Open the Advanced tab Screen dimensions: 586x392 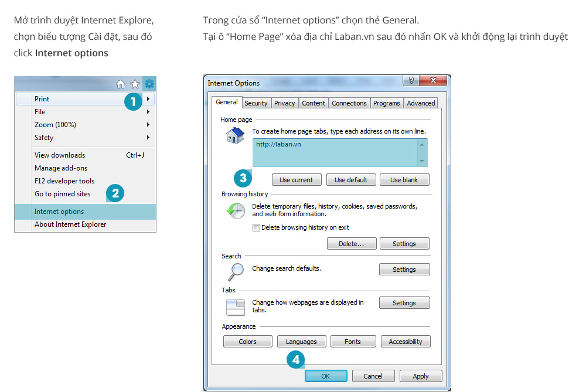pos(421,103)
